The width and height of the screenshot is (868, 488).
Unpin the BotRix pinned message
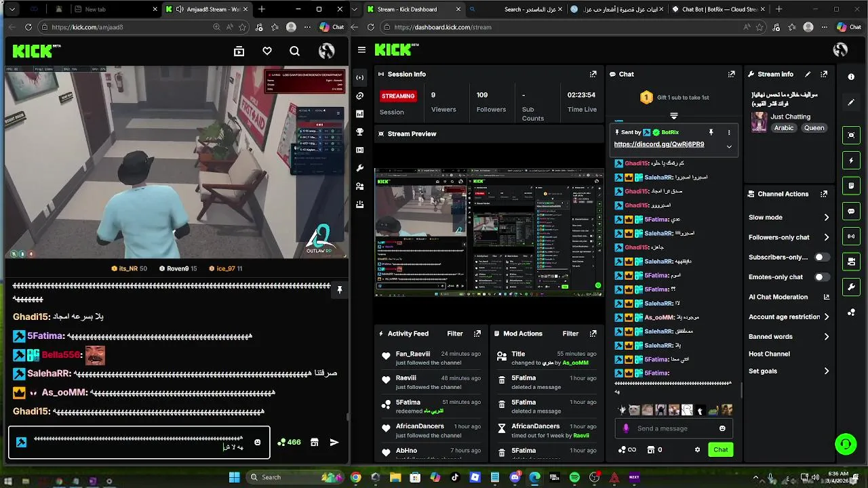[x=711, y=132]
